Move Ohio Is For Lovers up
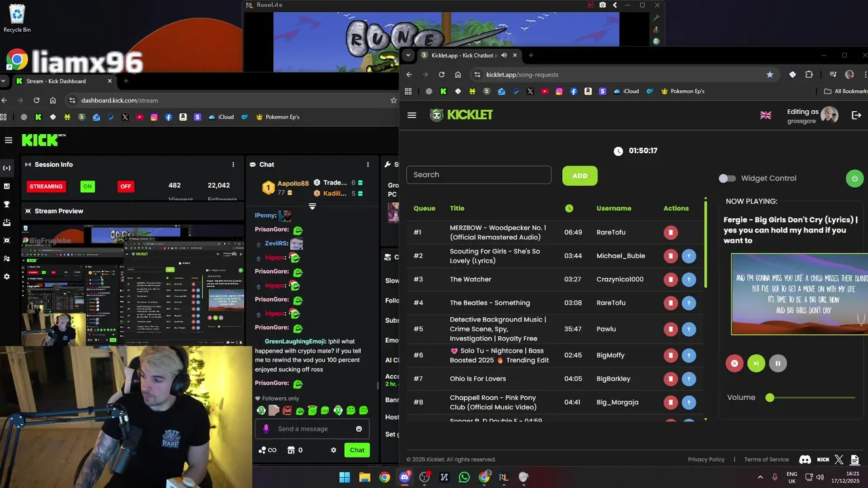This screenshot has width=868, height=488. pos(688,379)
